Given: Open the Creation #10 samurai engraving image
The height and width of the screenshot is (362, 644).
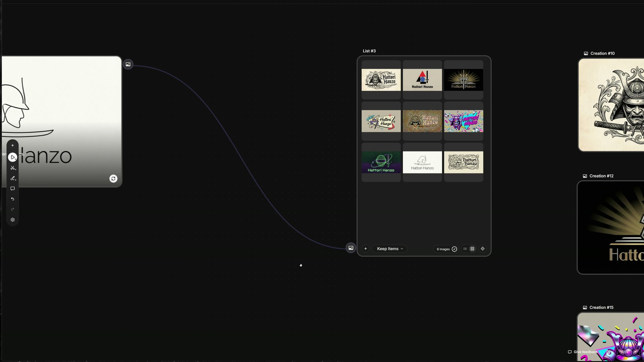Looking at the screenshot, I should 611,105.
